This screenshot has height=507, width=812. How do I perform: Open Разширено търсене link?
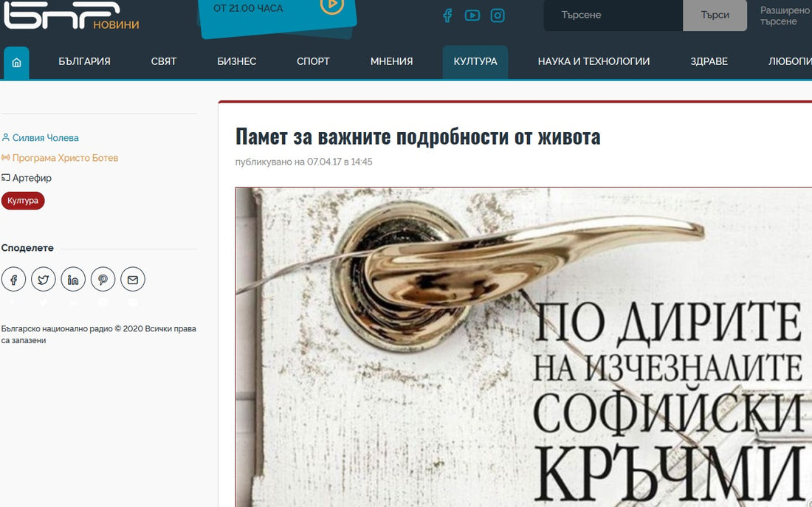pyautogui.click(x=785, y=15)
